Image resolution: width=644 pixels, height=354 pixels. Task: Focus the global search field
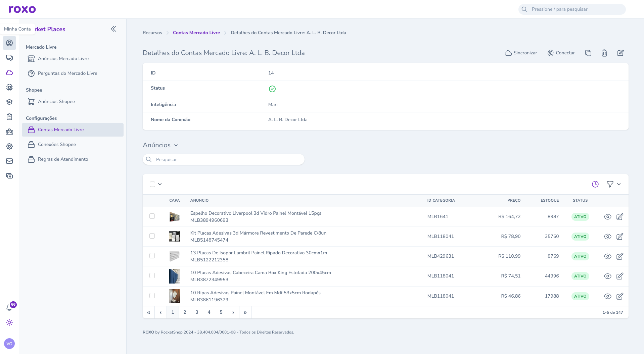click(572, 9)
